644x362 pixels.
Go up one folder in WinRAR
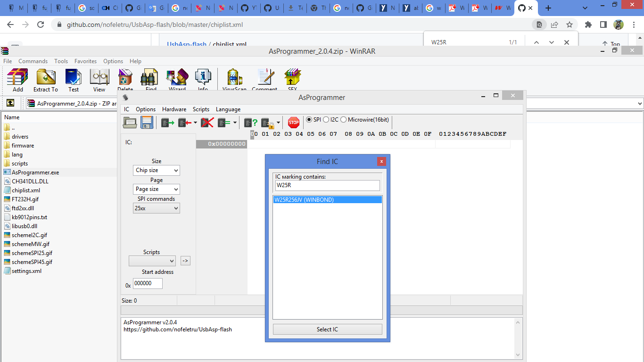point(10,103)
